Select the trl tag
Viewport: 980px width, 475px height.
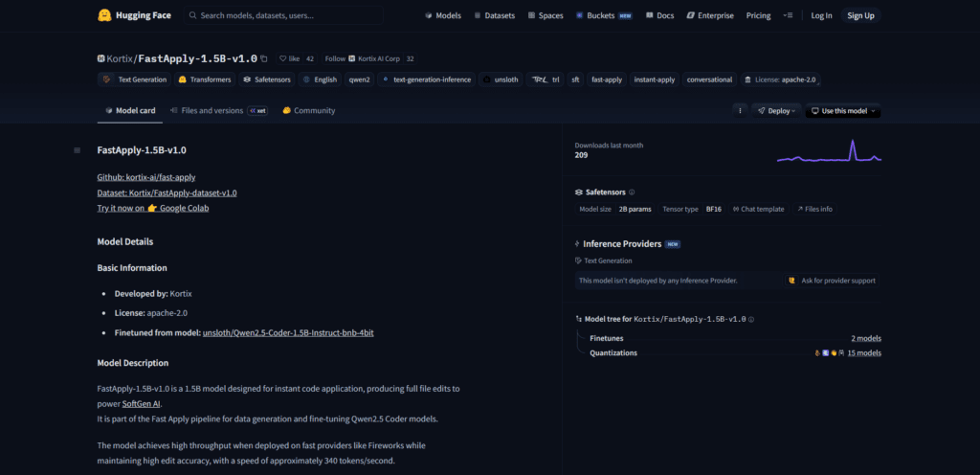[x=546, y=79]
